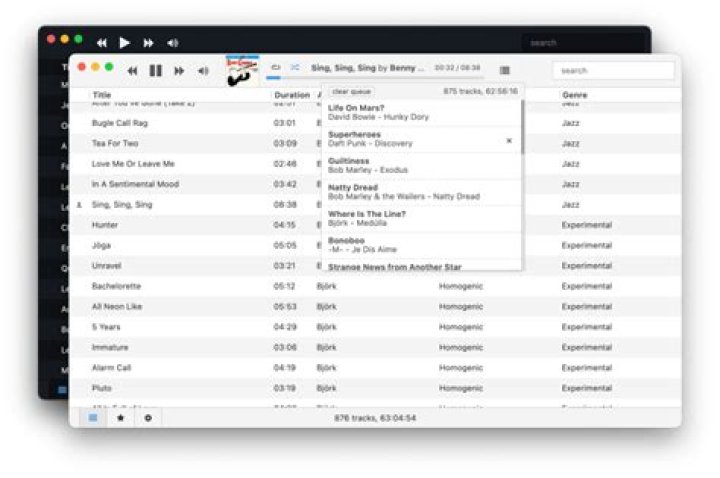Image resolution: width=720 pixels, height=478 pixels.
Task: Select Life On Mars? in the queue
Action: [x=400, y=112]
